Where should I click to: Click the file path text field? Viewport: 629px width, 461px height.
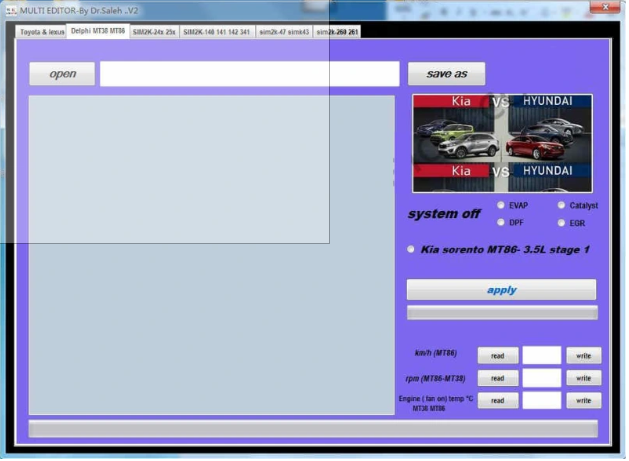pyautogui.click(x=249, y=74)
